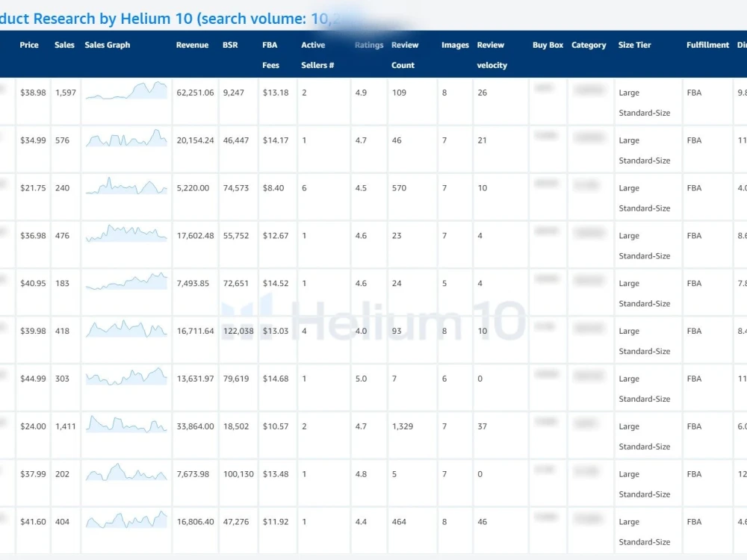Click FBA fee $11.92
747x560 pixels.
(x=276, y=521)
